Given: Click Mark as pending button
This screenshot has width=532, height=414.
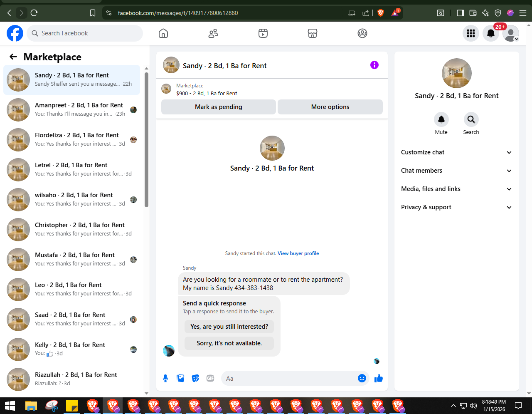Looking at the screenshot, I should click(219, 107).
